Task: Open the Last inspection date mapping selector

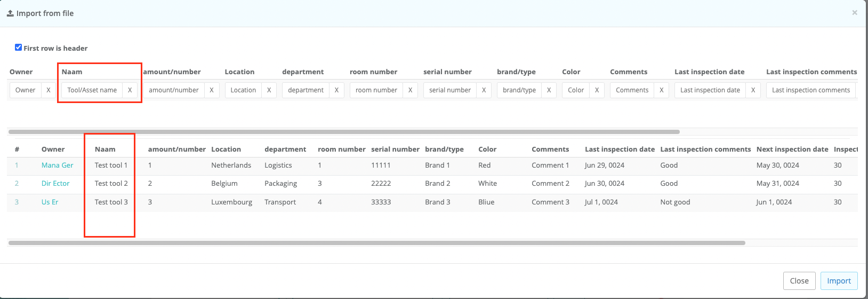Action: click(x=710, y=90)
